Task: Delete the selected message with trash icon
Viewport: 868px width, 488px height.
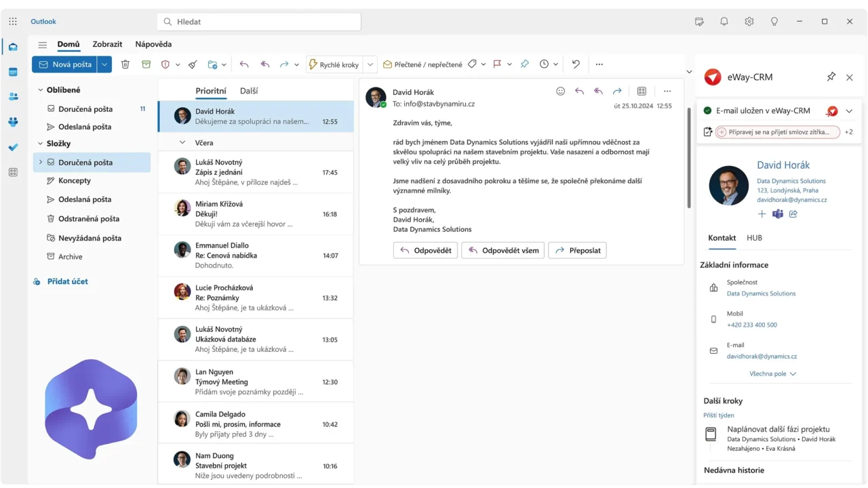Action: coord(125,64)
